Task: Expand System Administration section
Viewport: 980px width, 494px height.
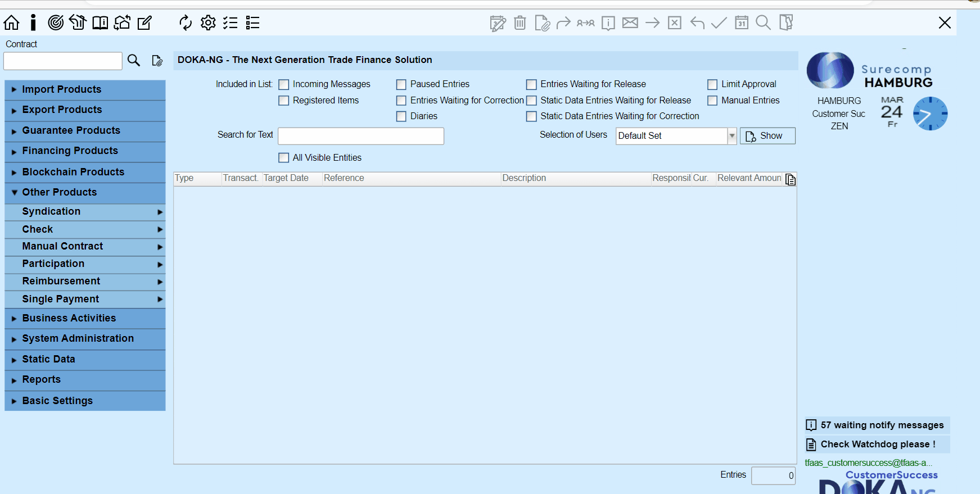Action: point(85,339)
